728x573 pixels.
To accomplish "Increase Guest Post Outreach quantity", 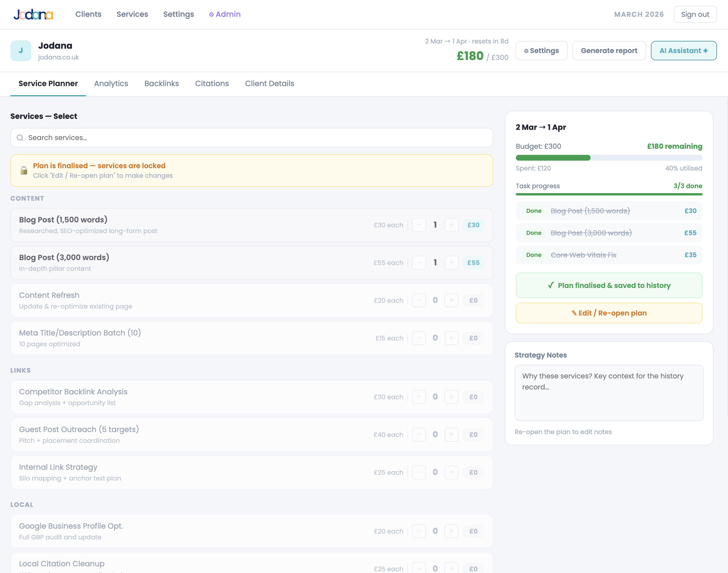I will click(x=451, y=434).
